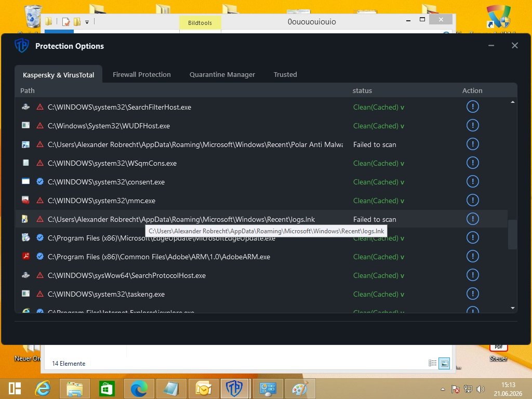
Task: Click scroll up arrow of file list
Action: click(x=512, y=102)
